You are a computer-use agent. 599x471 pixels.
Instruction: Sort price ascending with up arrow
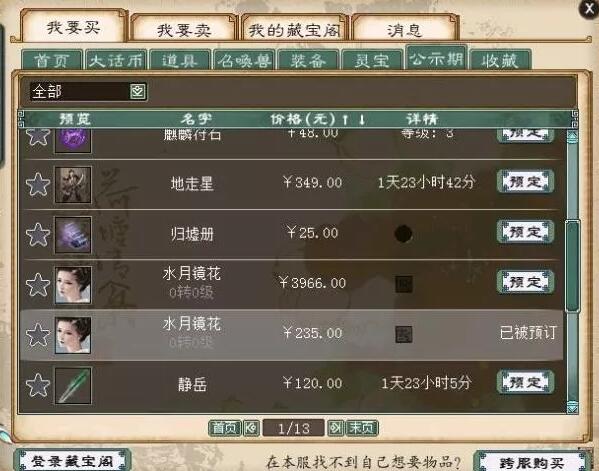pos(345,120)
